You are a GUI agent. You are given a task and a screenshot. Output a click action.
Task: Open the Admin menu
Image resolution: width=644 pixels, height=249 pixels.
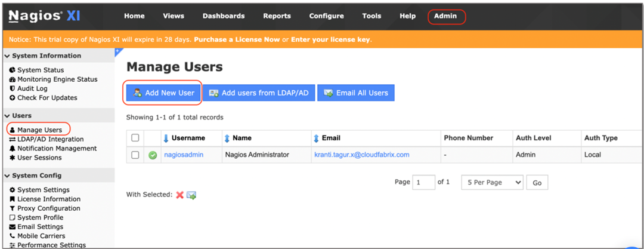tap(445, 16)
